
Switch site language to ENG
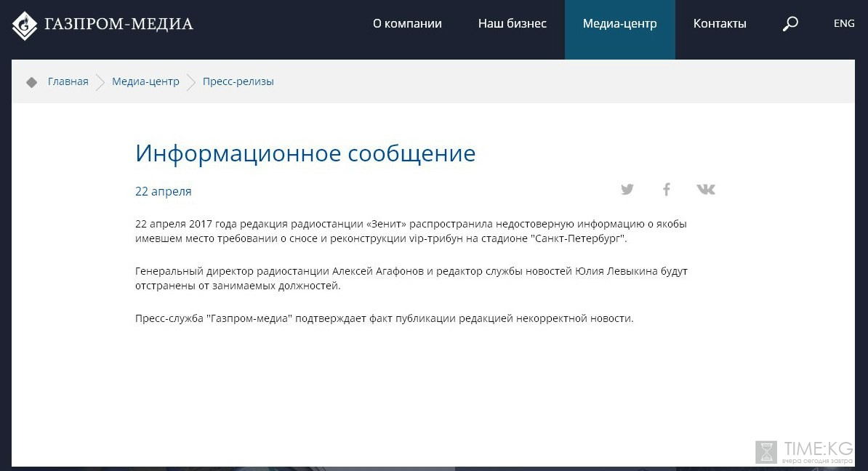pos(843,23)
